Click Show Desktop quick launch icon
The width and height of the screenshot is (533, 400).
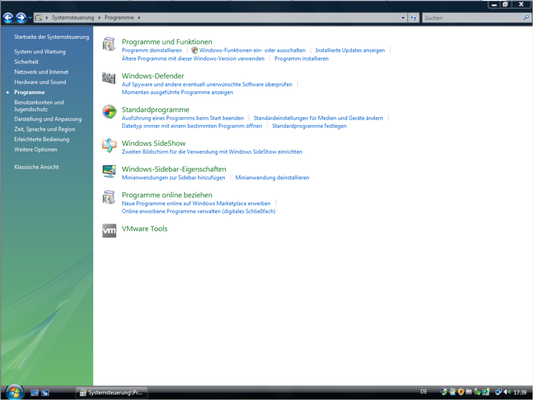pos(34,393)
